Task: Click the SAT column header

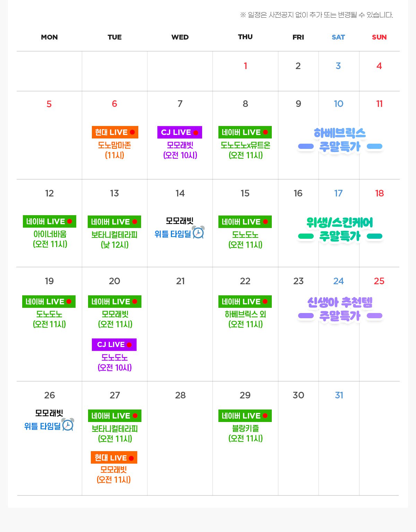Action: tap(338, 37)
